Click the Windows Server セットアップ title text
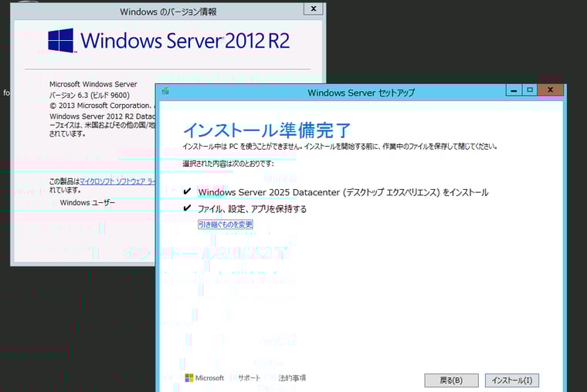 click(361, 93)
